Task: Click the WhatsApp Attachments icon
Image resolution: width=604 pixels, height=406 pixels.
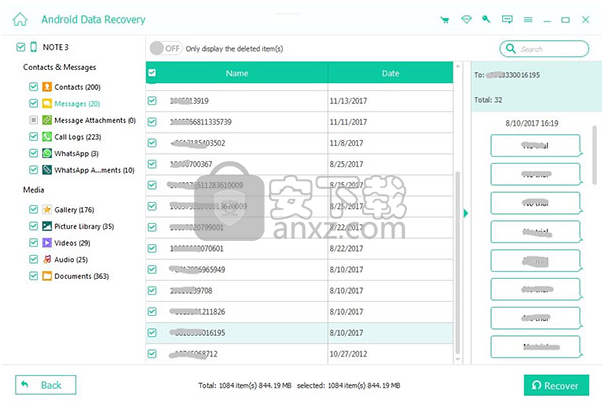Action: click(47, 170)
